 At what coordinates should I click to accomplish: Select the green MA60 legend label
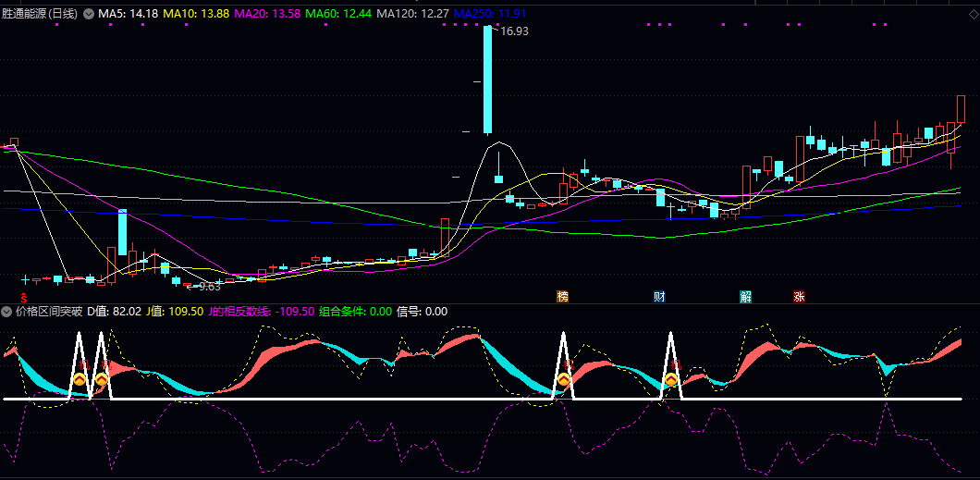coord(337,15)
